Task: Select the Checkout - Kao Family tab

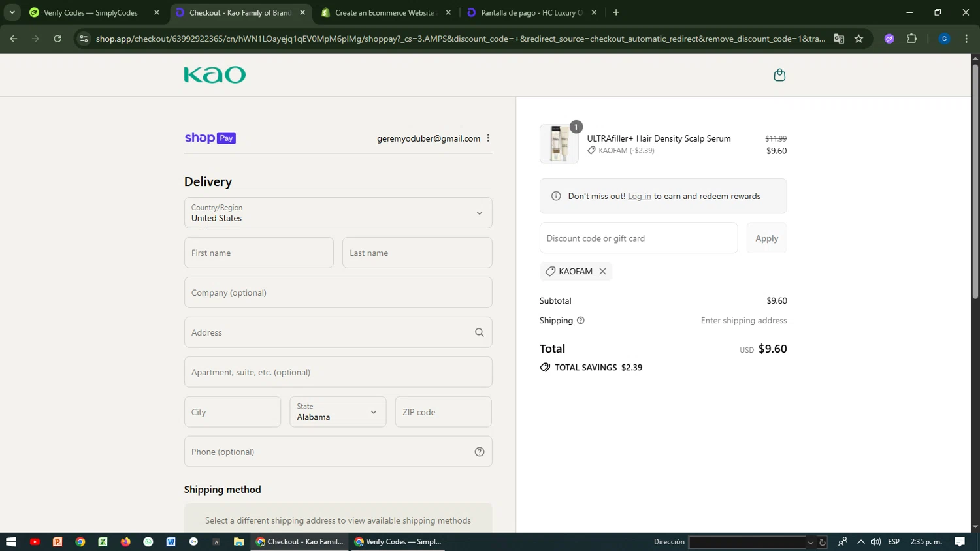Action: (x=240, y=12)
